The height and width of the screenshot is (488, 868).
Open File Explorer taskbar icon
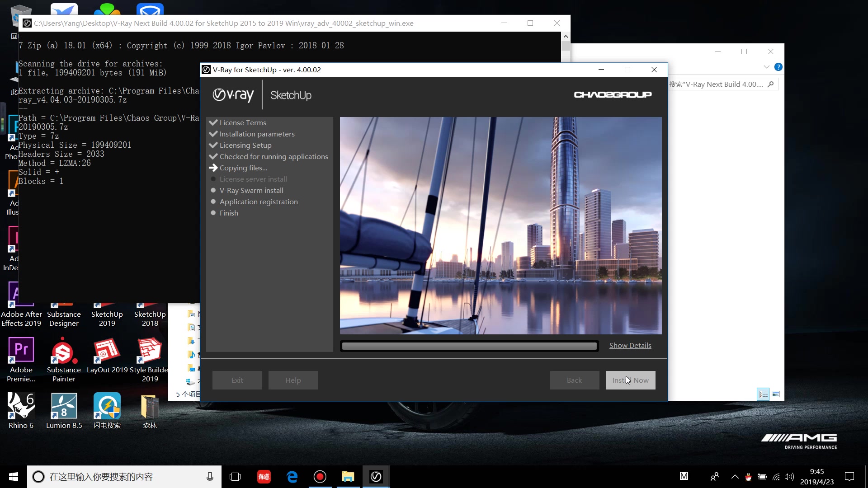point(348,477)
